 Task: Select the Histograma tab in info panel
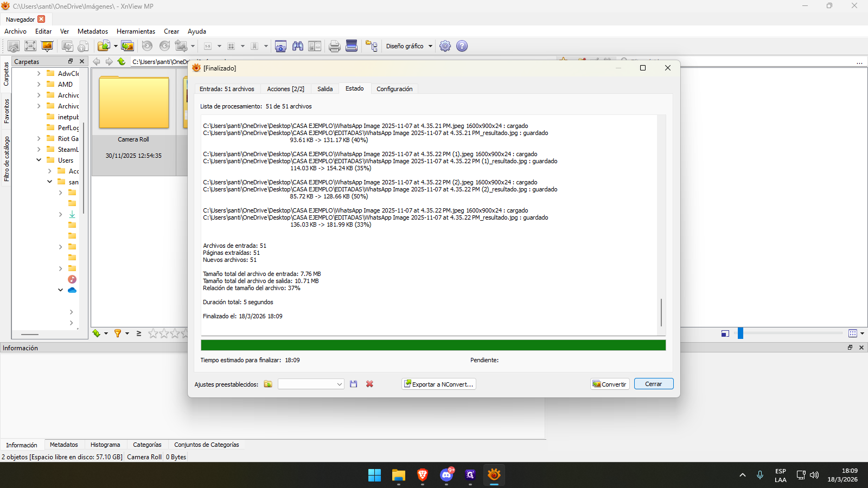click(105, 445)
